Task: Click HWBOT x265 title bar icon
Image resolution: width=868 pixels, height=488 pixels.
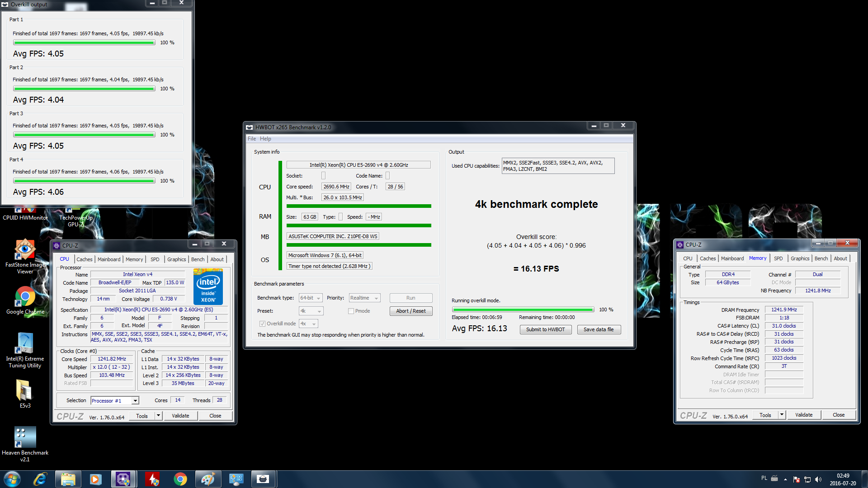Action: (249, 127)
